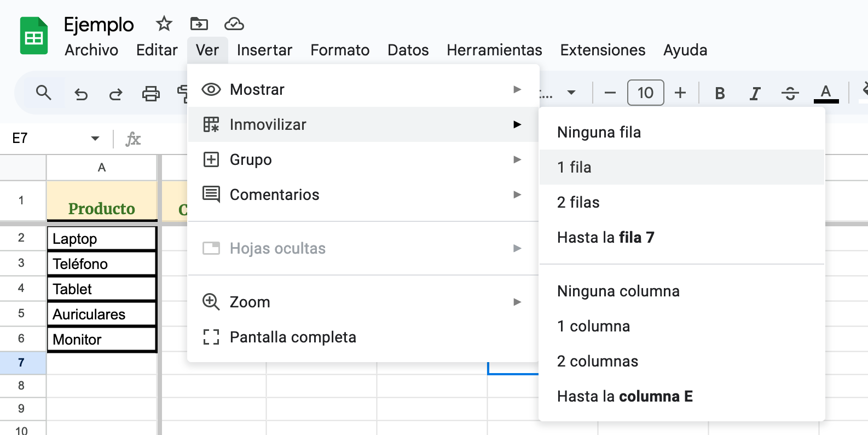
Task: Click the move to folder icon
Action: coord(199,24)
